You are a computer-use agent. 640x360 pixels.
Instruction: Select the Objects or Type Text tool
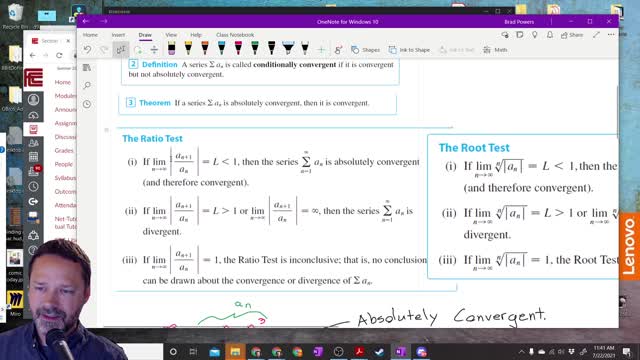coord(121,50)
